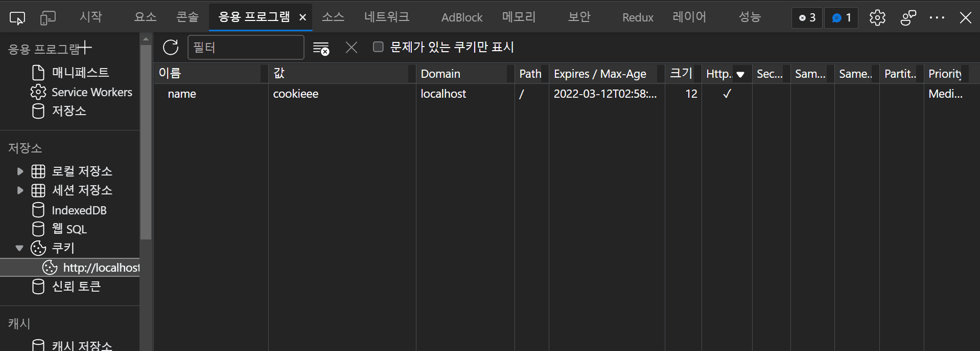Click the clear all cookies icon

pos(321,48)
